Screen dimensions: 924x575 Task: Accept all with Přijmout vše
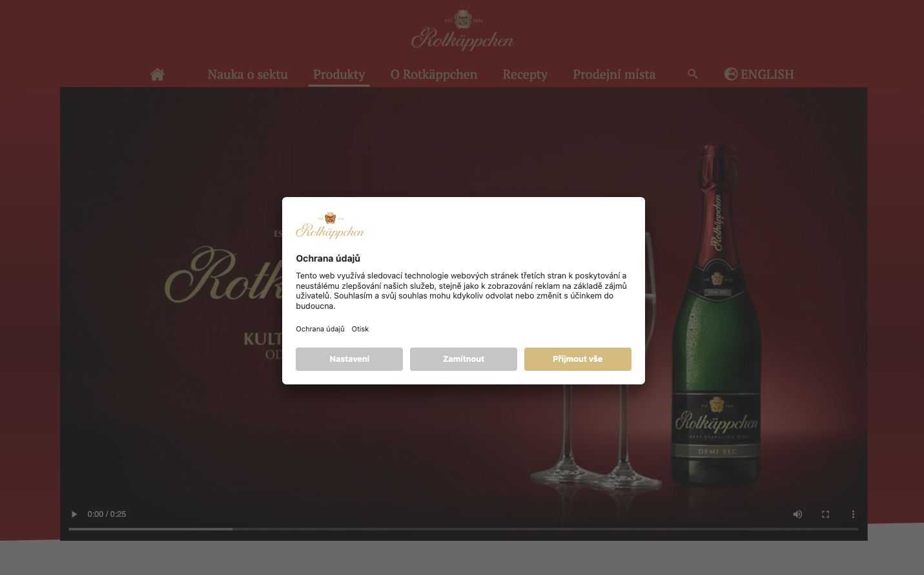pyautogui.click(x=578, y=359)
